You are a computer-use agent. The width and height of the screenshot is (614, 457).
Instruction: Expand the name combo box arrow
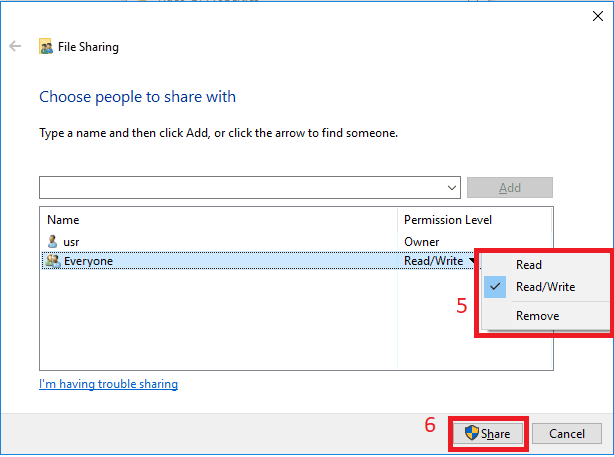click(452, 187)
